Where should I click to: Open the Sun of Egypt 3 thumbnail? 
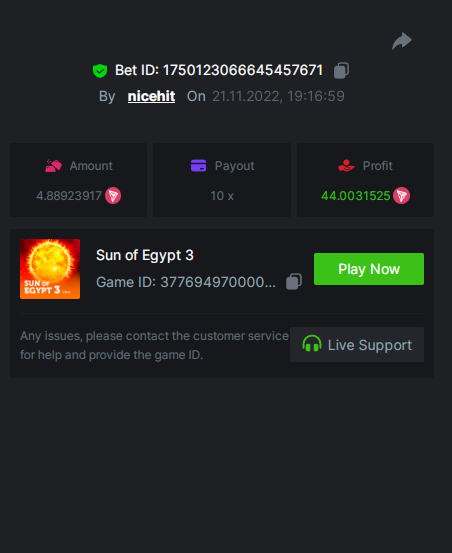pyautogui.click(x=50, y=269)
